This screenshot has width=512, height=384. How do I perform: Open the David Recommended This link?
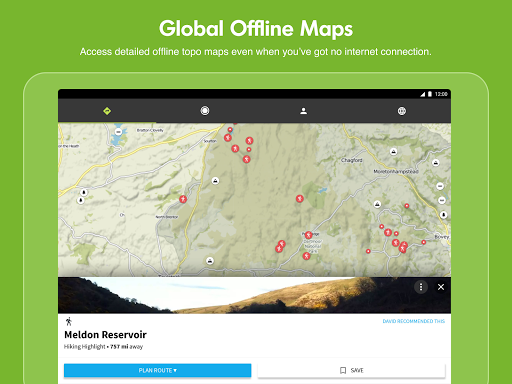click(414, 321)
